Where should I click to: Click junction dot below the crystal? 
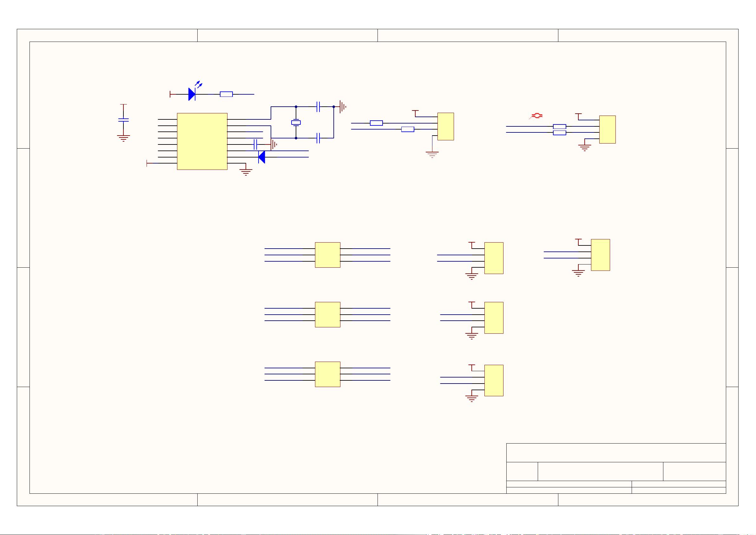pyautogui.click(x=296, y=138)
